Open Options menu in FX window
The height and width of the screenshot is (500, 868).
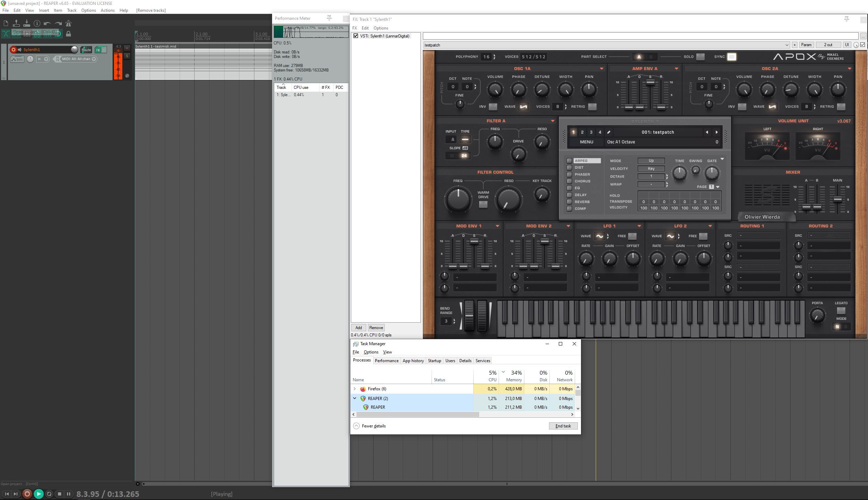(380, 28)
